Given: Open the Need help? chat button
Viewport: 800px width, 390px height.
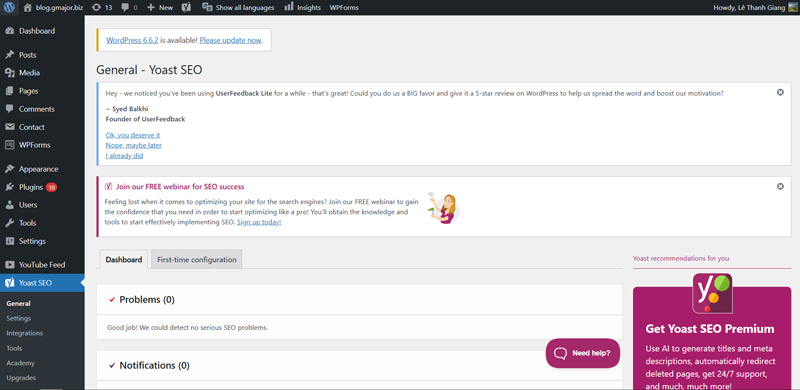Looking at the screenshot, I should coord(583,353).
